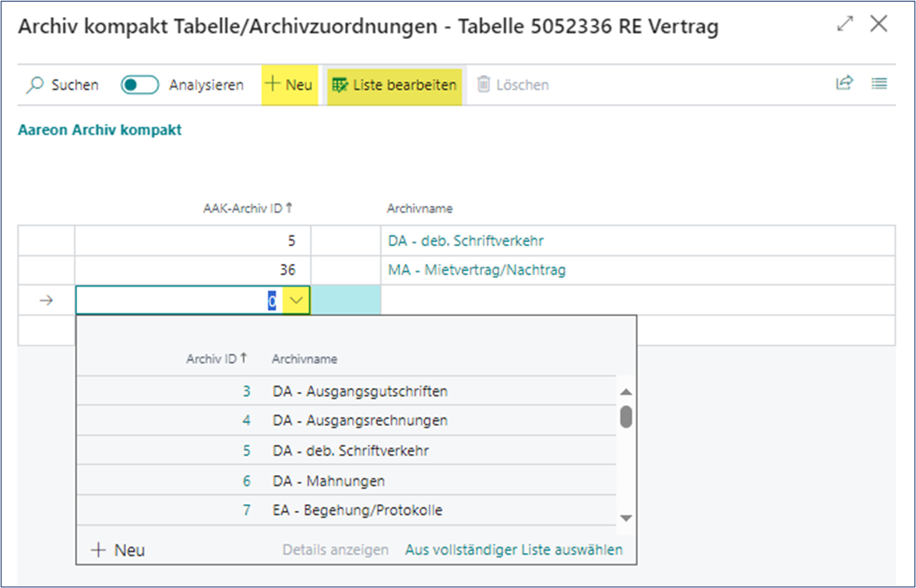Select the Liste bearbeiten edit icon
Screen dimensions: 916x588
[338, 85]
